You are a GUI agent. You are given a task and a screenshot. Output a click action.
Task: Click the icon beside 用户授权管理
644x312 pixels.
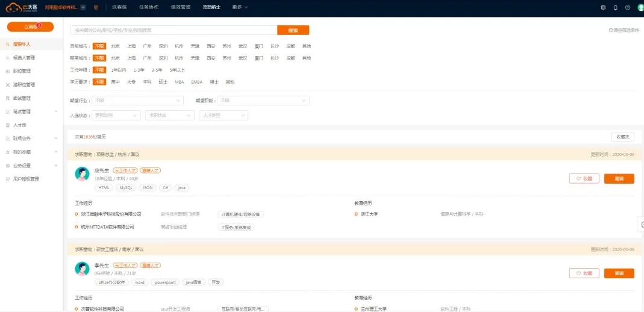point(8,179)
